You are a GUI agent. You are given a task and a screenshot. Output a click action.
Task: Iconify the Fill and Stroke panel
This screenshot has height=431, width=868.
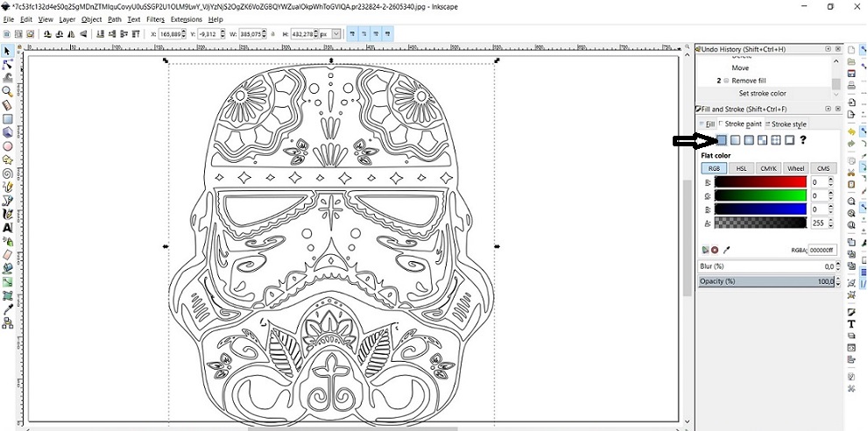[x=828, y=109]
